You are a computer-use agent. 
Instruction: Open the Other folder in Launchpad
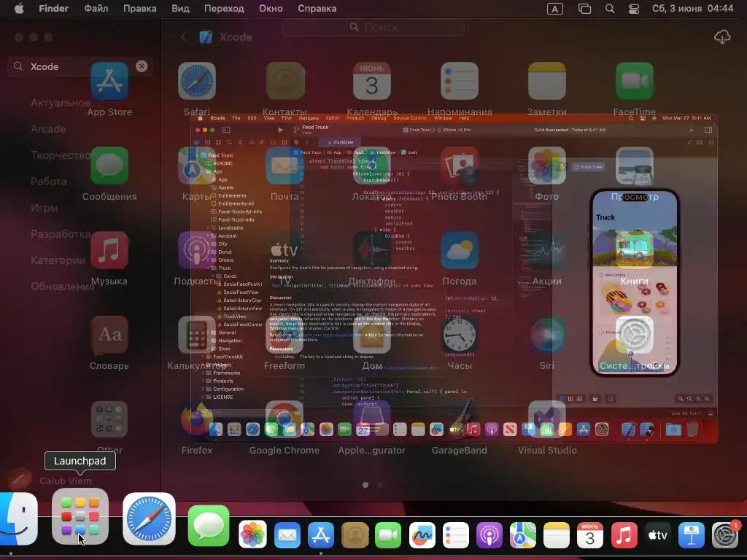[109, 419]
